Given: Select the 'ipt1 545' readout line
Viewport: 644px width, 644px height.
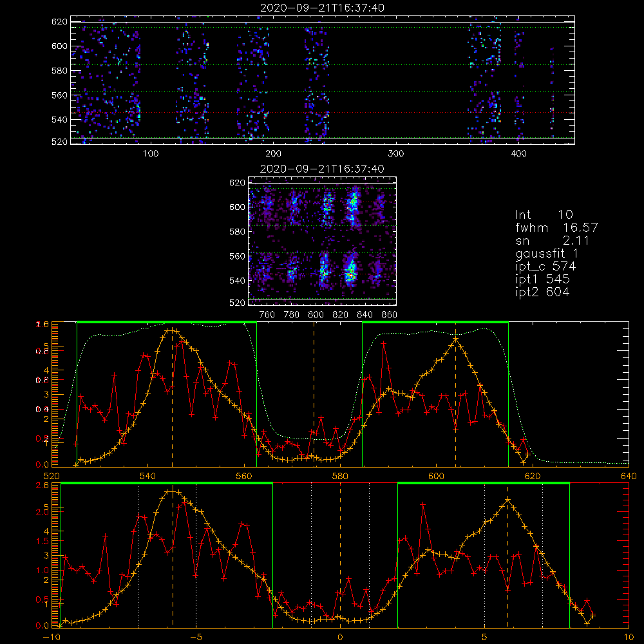Looking at the screenshot, I should [x=542, y=279].
